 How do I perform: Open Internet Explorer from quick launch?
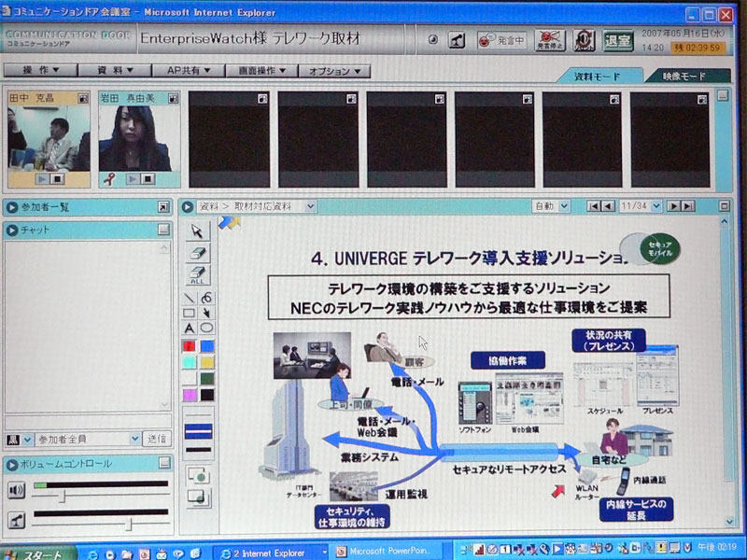[x=92, y=554]
